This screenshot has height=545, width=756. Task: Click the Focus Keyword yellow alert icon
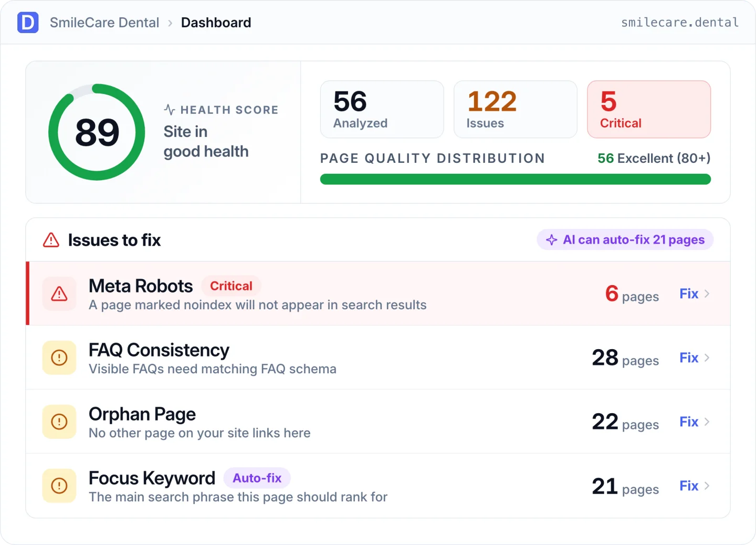pos(59,486)
